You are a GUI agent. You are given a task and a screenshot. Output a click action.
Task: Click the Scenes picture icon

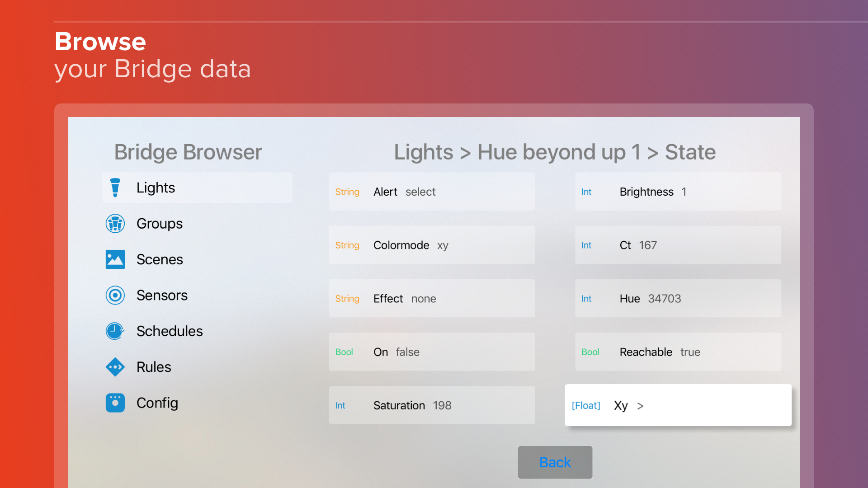point(115,259)
